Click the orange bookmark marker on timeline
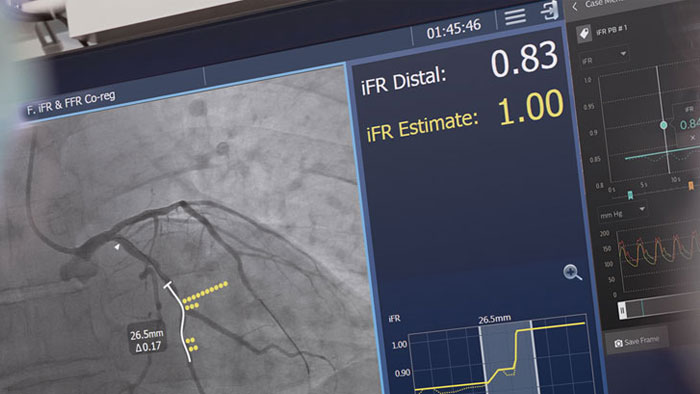This screenshot has height=394, width=700. [691, 186]
